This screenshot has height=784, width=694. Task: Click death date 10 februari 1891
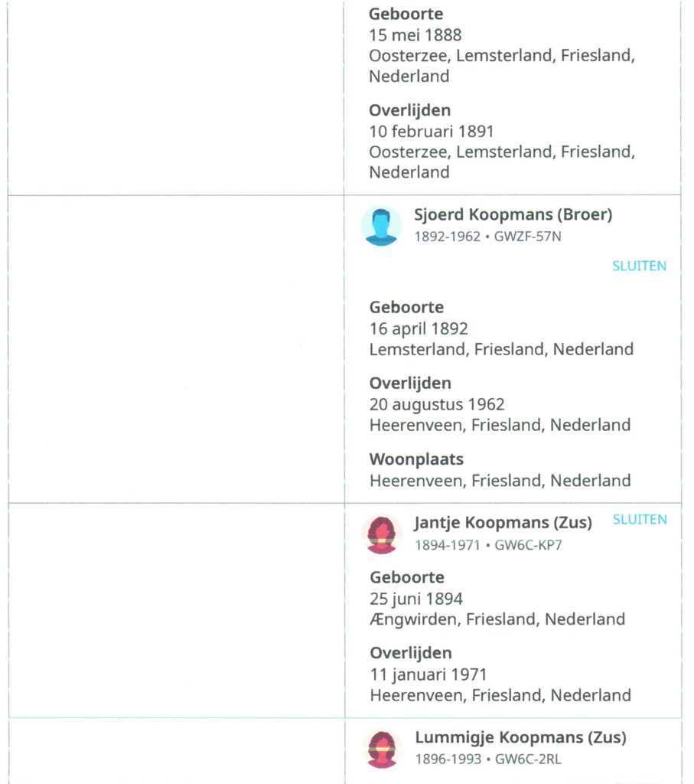(x=432, y=132)
